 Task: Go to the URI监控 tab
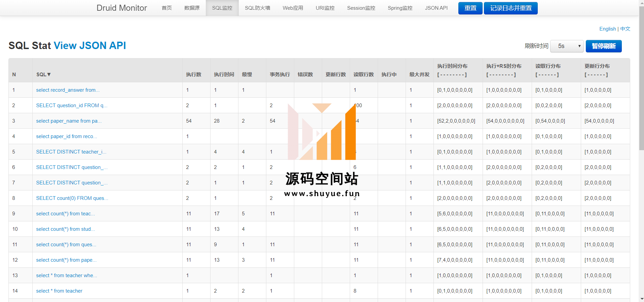click(325, 8)
